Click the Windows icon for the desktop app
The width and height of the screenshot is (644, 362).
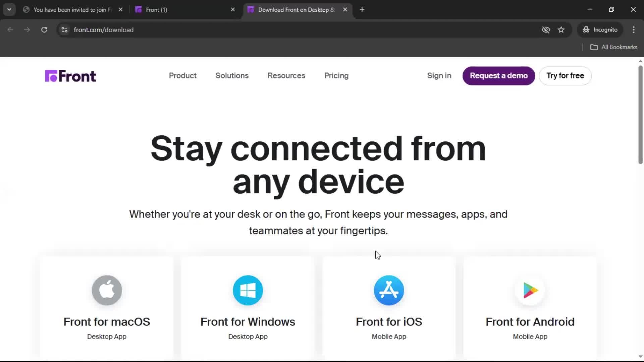pyautogui.click(x=248, y=290)
